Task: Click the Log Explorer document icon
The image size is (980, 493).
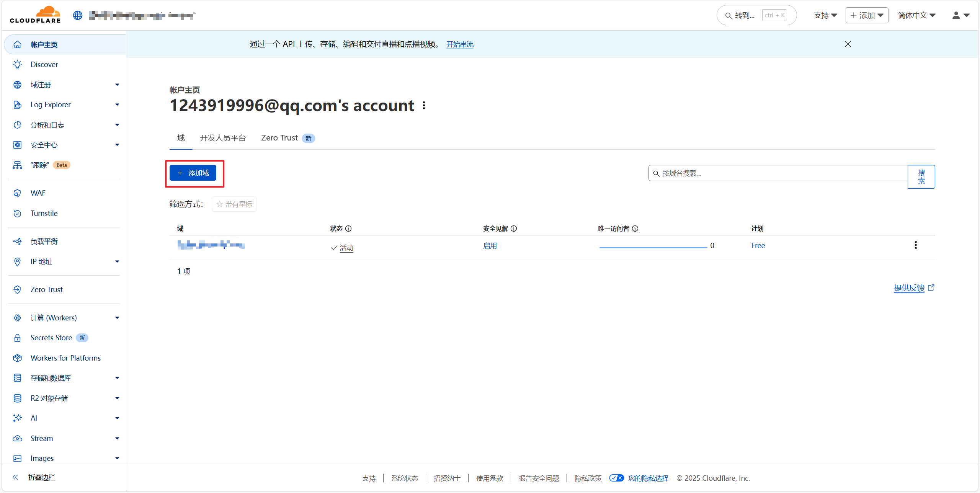Action: (17, 104)
